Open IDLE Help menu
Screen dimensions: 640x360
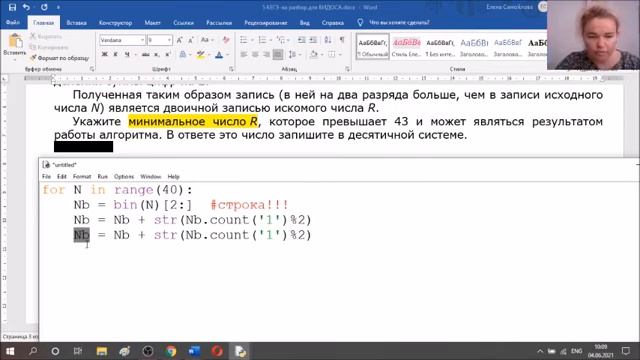(173, 176)
